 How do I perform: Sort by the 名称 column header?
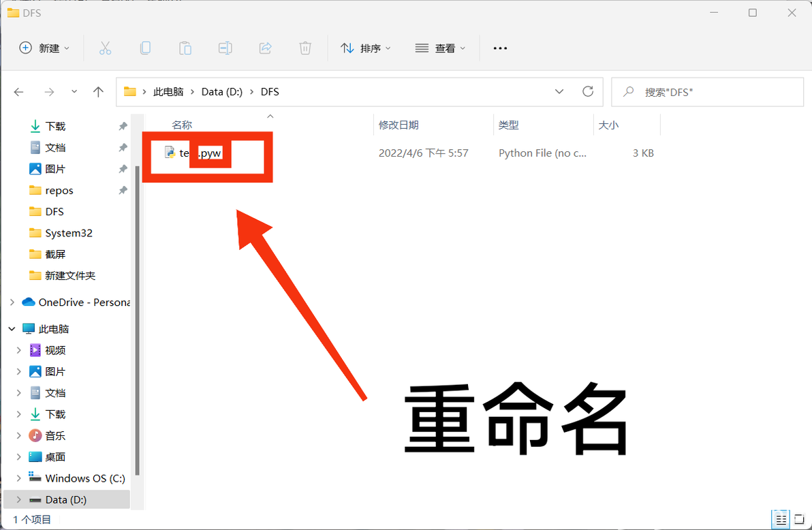tap(182, 125)
